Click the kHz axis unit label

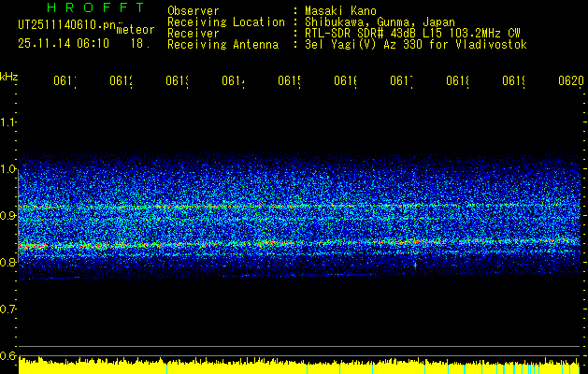(9, 77)
